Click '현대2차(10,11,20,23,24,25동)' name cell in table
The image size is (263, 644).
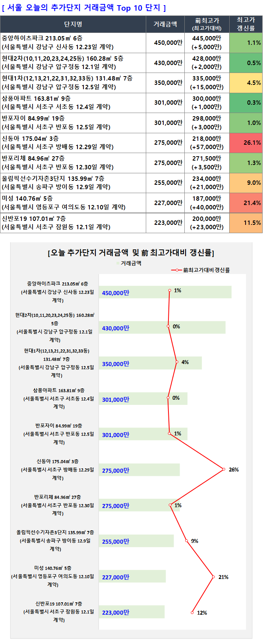click(73, 63)
